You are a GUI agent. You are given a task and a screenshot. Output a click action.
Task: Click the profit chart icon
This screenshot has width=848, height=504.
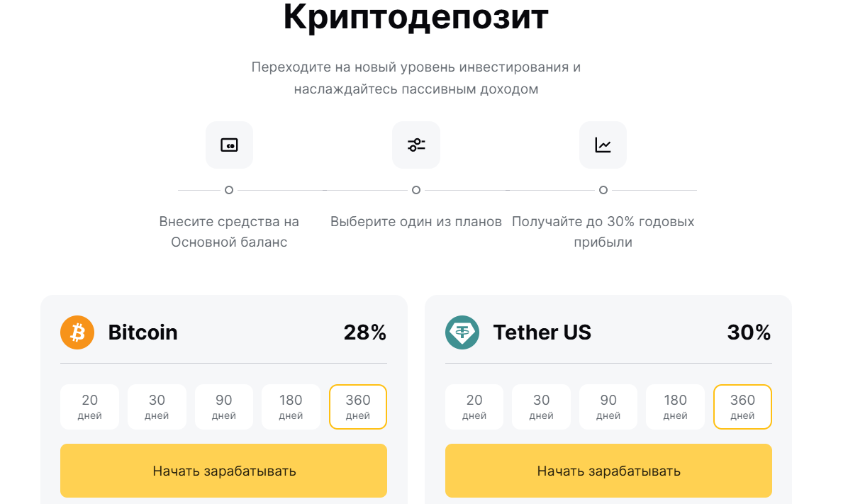(x=603, y=145)
